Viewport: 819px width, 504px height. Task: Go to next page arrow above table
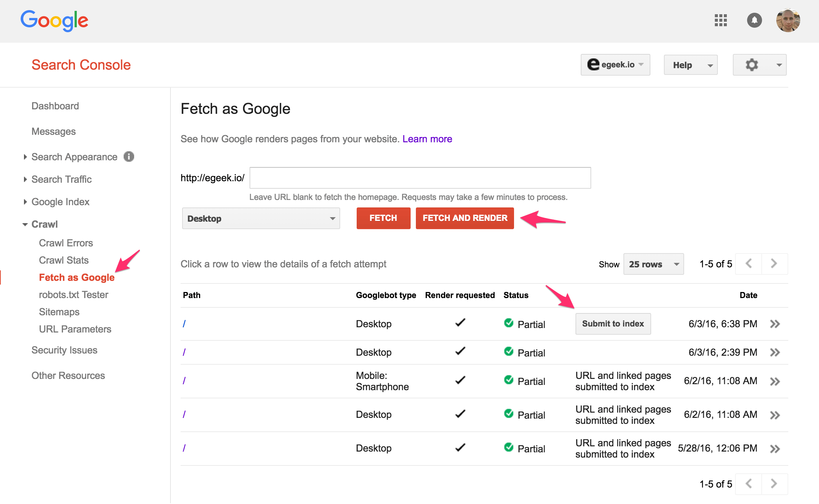point(774,264)
